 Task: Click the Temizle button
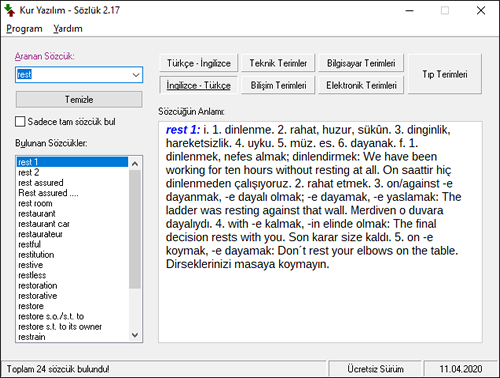tap(79, 99)
